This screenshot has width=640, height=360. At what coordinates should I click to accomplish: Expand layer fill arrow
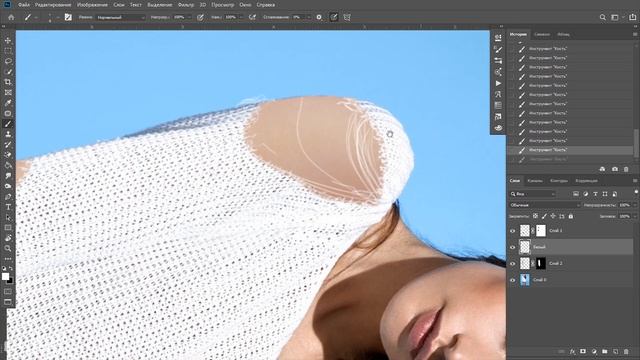click(635, 216)
